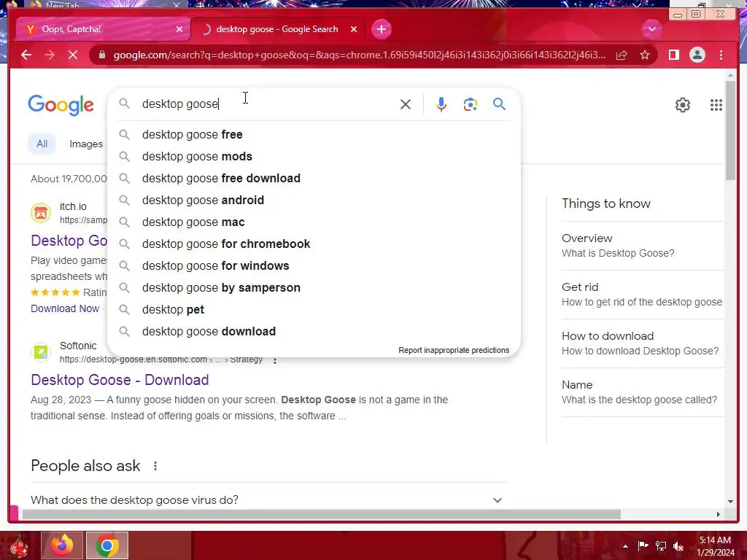Click the vertical page scrollbar thumb
747x560 pixels.
pyautogui.click(x=730, y=131)
